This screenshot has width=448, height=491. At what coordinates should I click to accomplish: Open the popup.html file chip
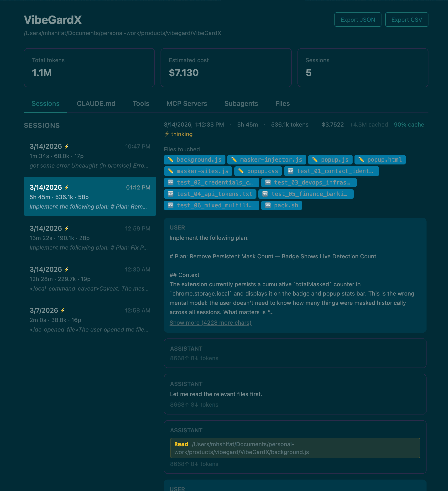(x=380, y=160)
